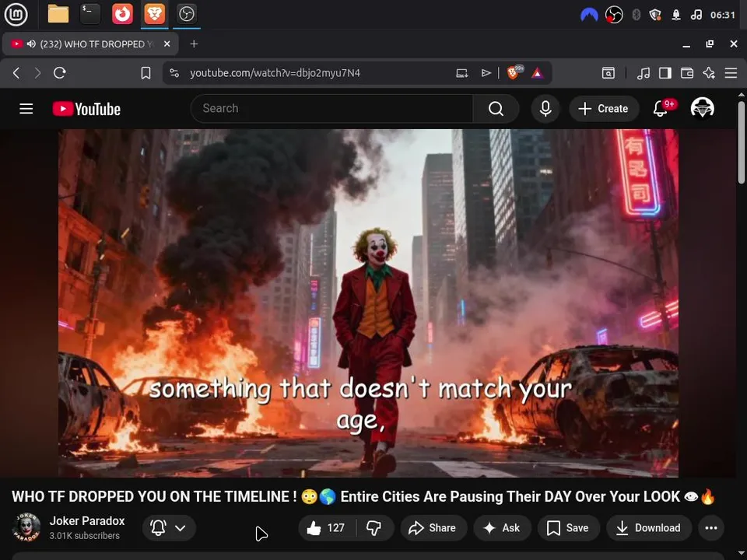The height and width of the screenshot is (560, 747).
Task: Open Linux Mint start menu
Action: coord(16,14)
